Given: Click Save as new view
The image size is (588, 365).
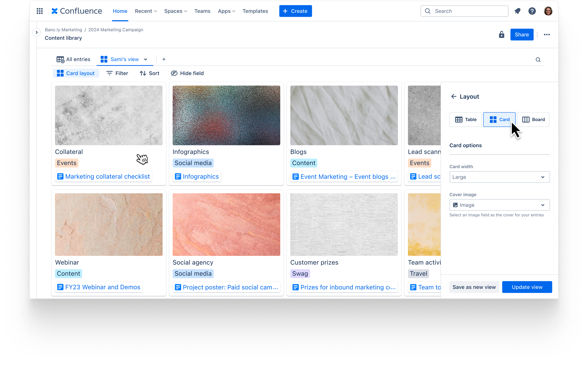Looking at the screenshot, I should (474, 287).
